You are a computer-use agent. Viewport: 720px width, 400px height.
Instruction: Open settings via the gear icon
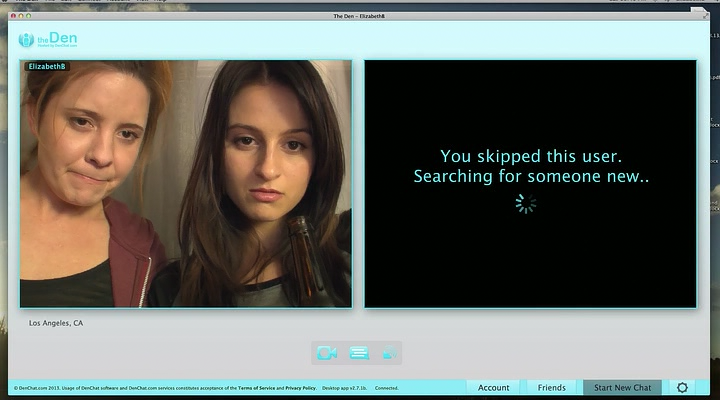coord(683,387)
